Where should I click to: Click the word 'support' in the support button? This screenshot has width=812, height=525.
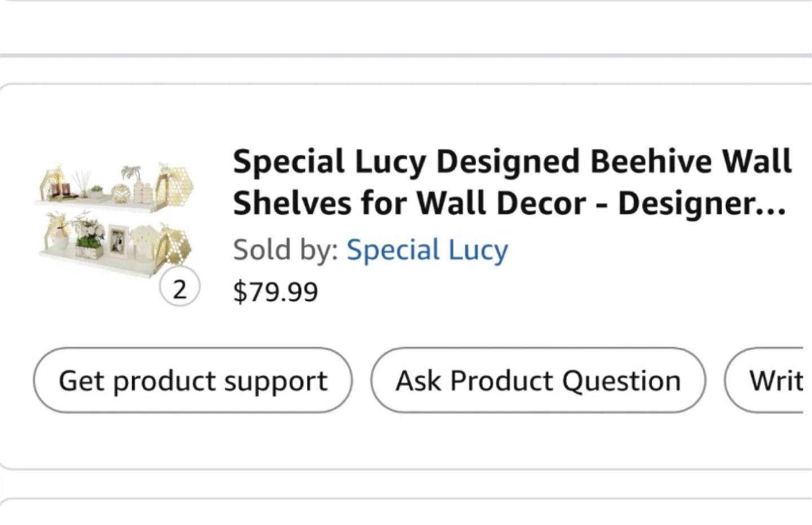point(276,381)
